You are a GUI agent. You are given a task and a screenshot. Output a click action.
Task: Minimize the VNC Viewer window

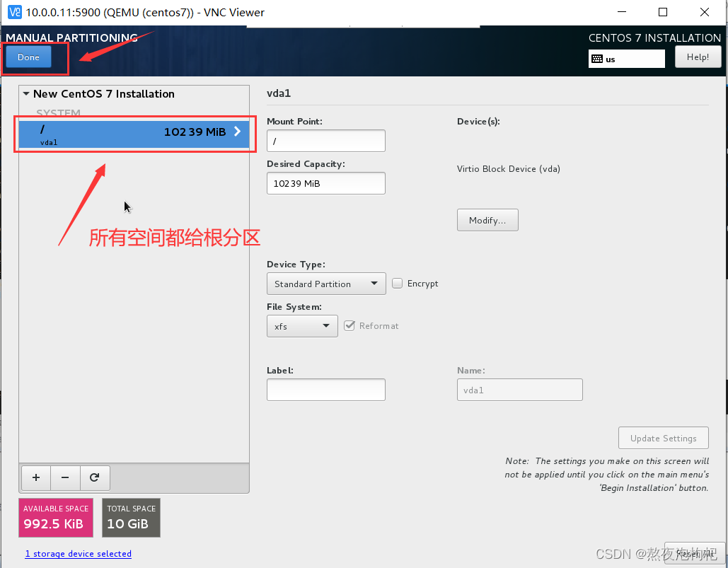[x=622, y=12]
